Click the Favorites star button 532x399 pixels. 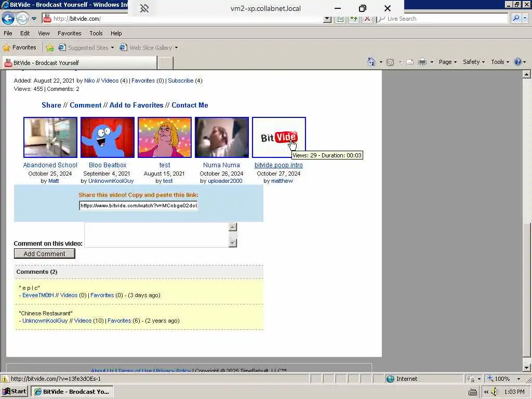pos(20,47)
